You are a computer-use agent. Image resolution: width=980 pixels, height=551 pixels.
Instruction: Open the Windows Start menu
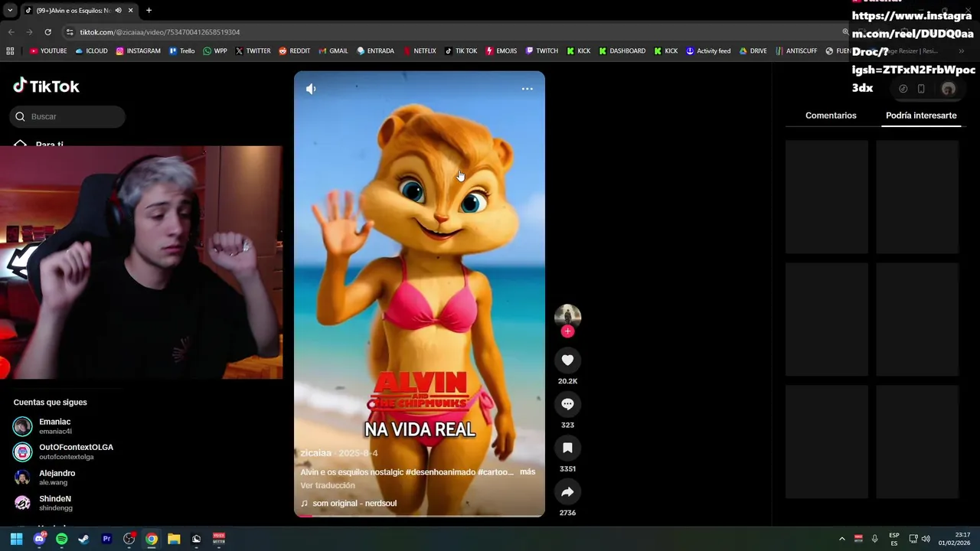coord(16,539)
